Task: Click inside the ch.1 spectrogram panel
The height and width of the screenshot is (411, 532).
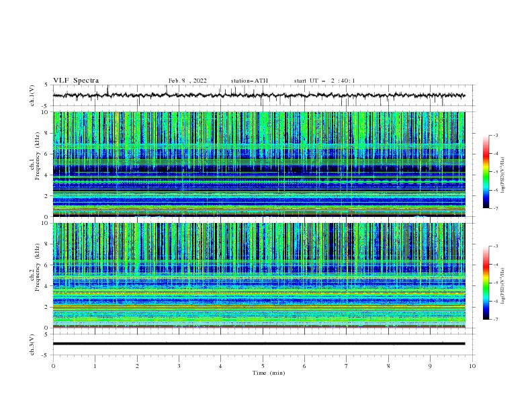Action: click(259, 164)
